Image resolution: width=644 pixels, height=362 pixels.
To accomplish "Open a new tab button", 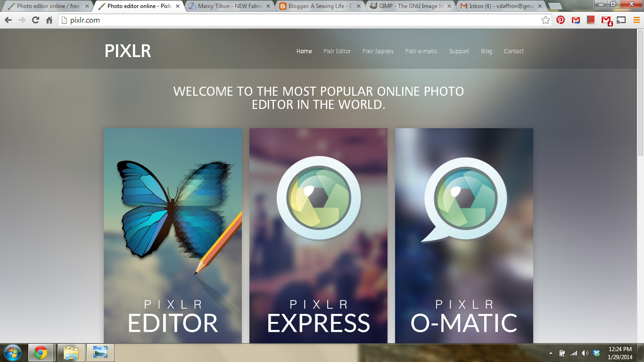I will point(555,6).
